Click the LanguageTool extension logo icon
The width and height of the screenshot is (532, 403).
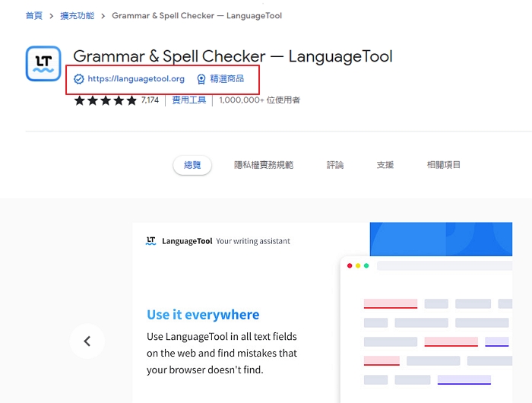pyautogui.click(x=43, y=64)
